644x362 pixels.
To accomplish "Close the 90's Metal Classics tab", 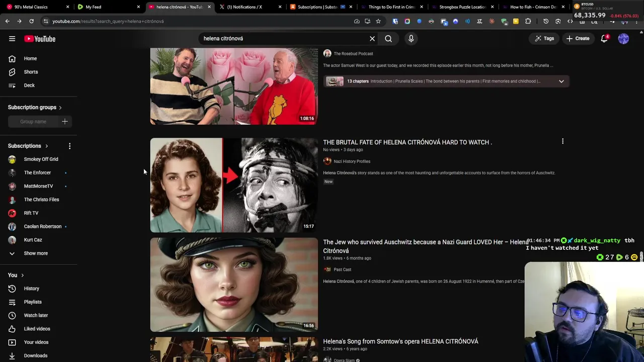I will coord(67,7).
